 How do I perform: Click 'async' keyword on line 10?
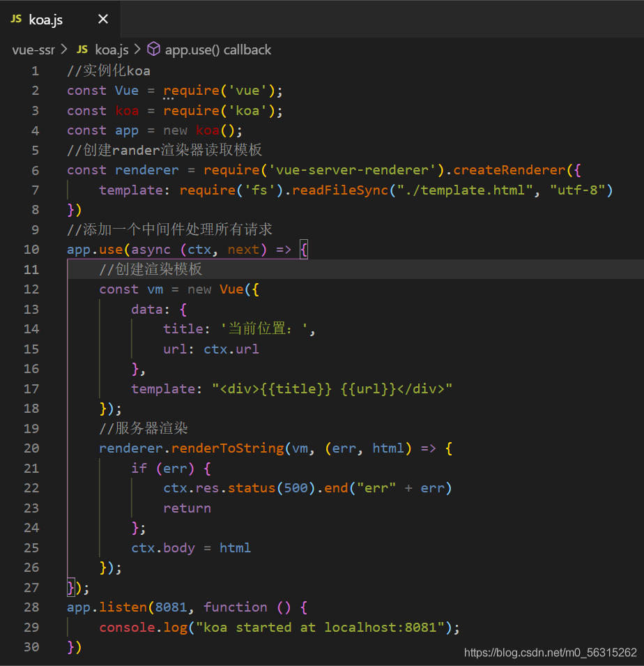tap(151, 250)
